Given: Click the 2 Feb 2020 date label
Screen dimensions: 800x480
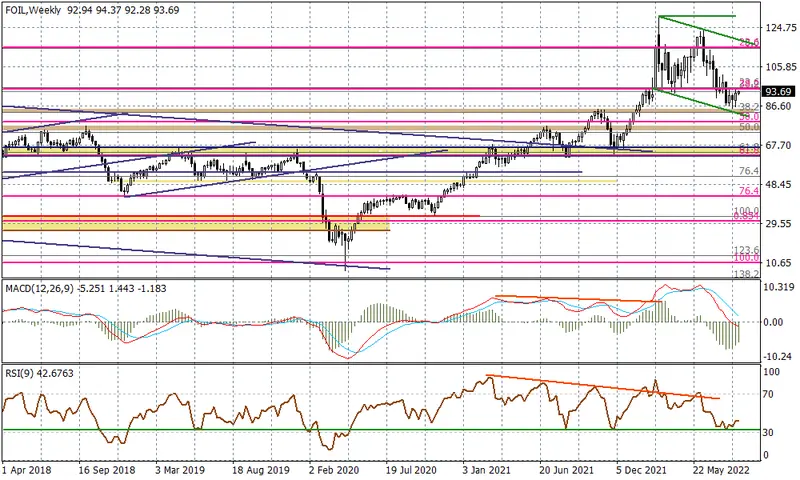Looking at the screenshot, I should [x=334, y=470].
